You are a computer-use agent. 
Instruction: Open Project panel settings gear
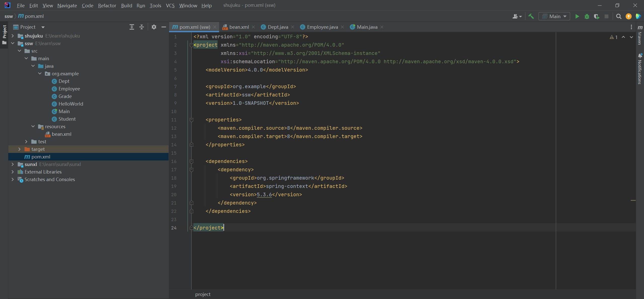(154, 27)
